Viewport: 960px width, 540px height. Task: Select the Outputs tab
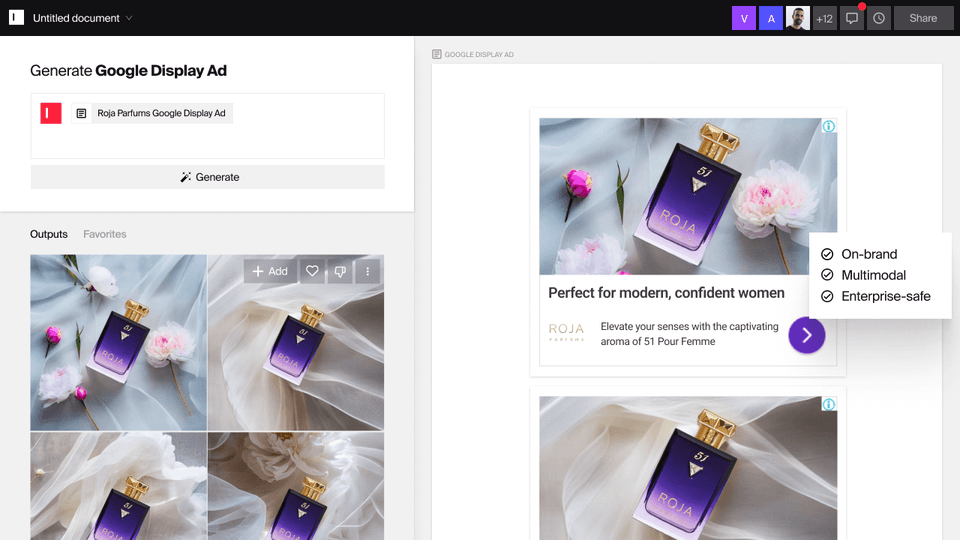[x=49, y=234]
